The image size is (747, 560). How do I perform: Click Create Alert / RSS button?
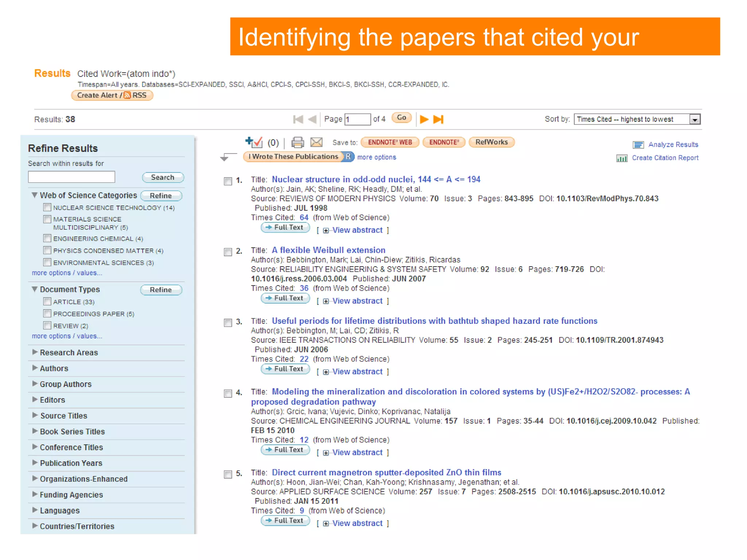pos(112,95)
